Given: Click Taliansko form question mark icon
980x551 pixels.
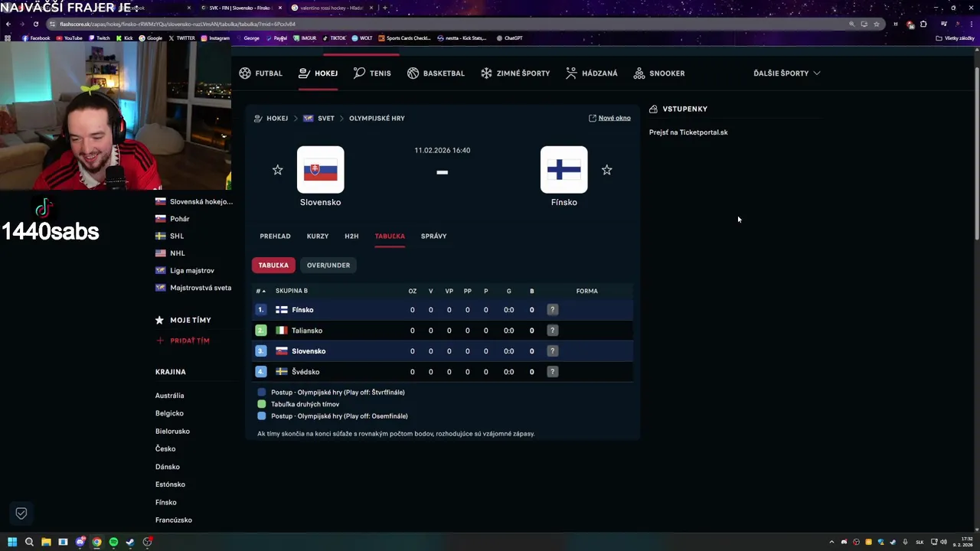Looking at the screenshot, I should click(552, 331).
